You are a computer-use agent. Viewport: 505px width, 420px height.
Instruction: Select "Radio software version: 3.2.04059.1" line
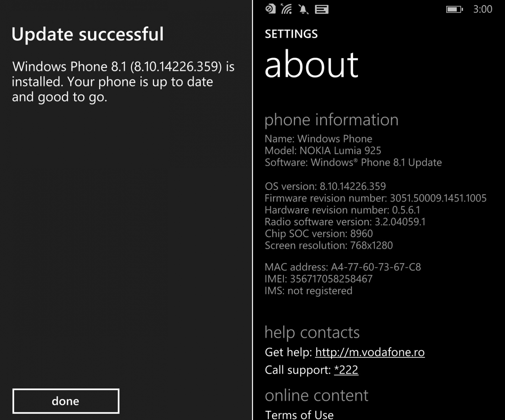345,222
